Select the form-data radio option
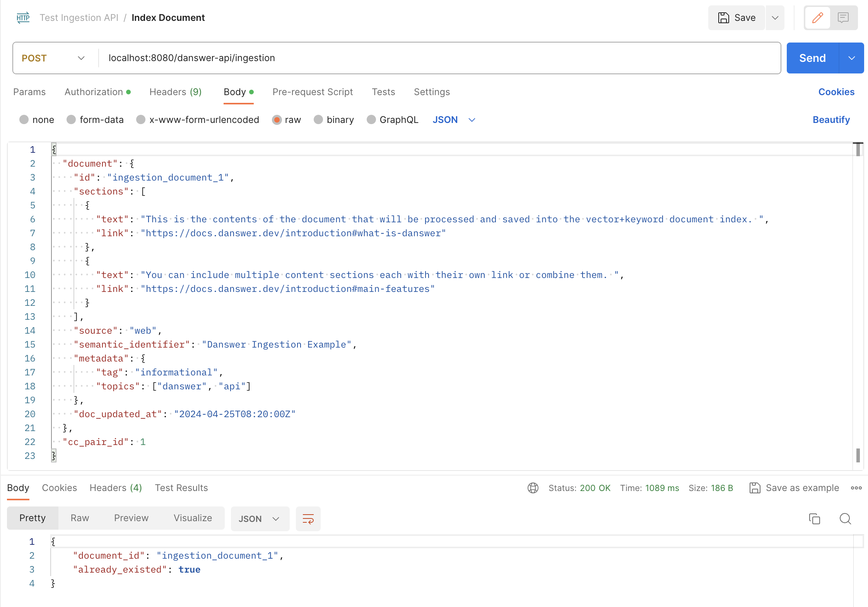 click(71, 120)
